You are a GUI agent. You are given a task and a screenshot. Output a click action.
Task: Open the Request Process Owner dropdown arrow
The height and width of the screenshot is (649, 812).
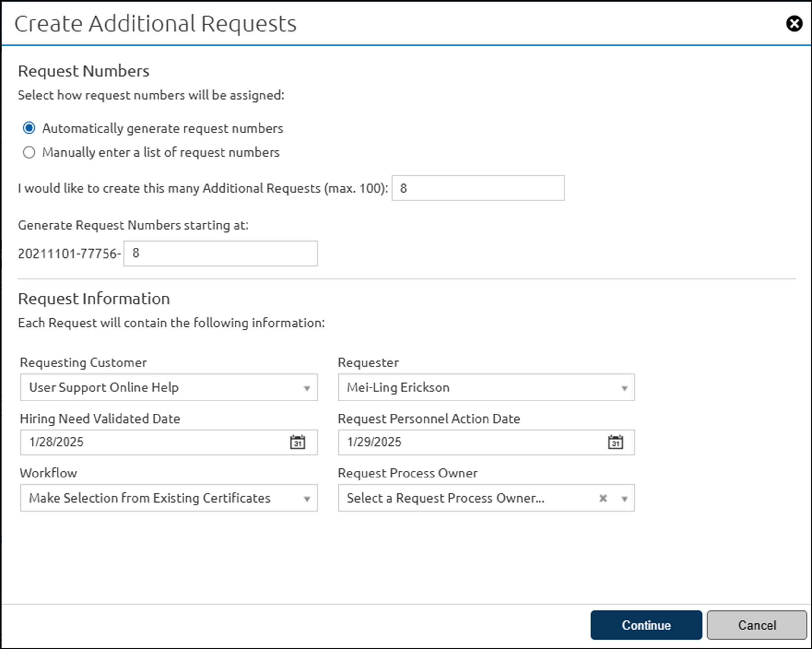click(625, 498)
